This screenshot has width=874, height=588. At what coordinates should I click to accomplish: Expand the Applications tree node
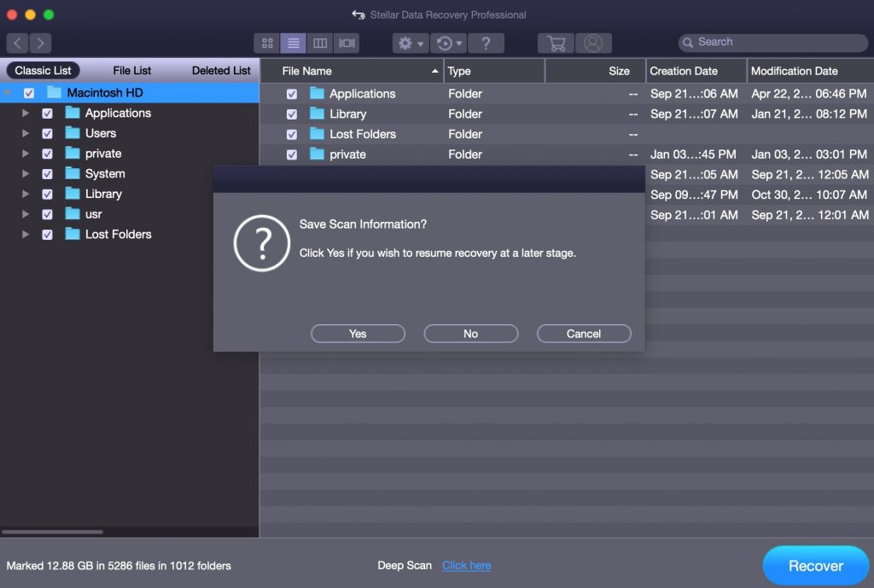click(x=25, y=114)
